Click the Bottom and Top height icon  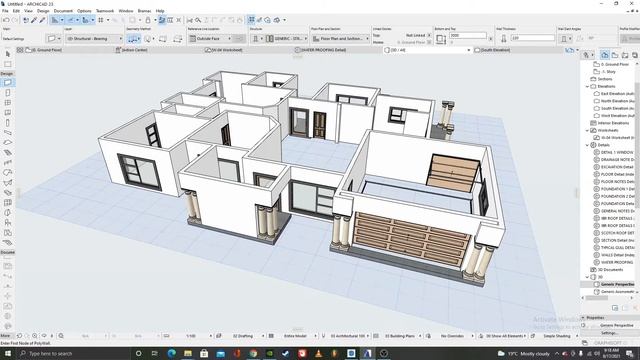pyautogui.click(x=440, y=39)
